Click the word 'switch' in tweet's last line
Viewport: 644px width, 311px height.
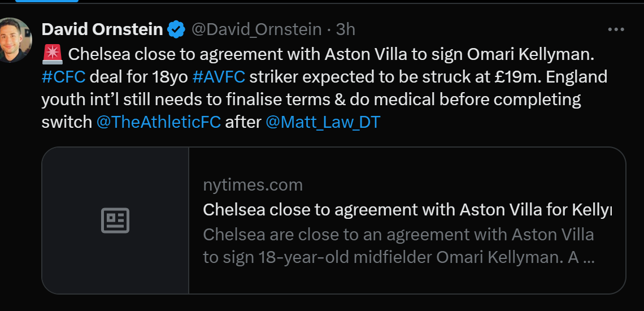pyautogui.click(x=67, y=122)
